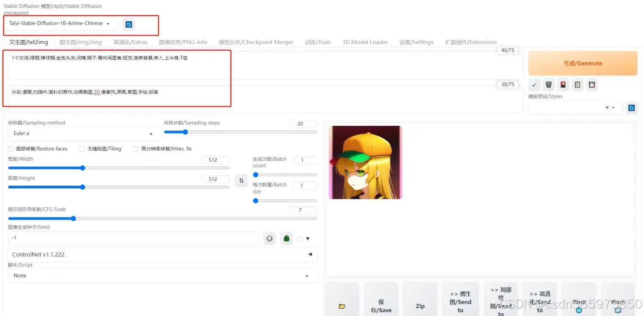Show extra networks via the red card icon
The width and height of the screenshot is (644, 316).
point(563,84)
